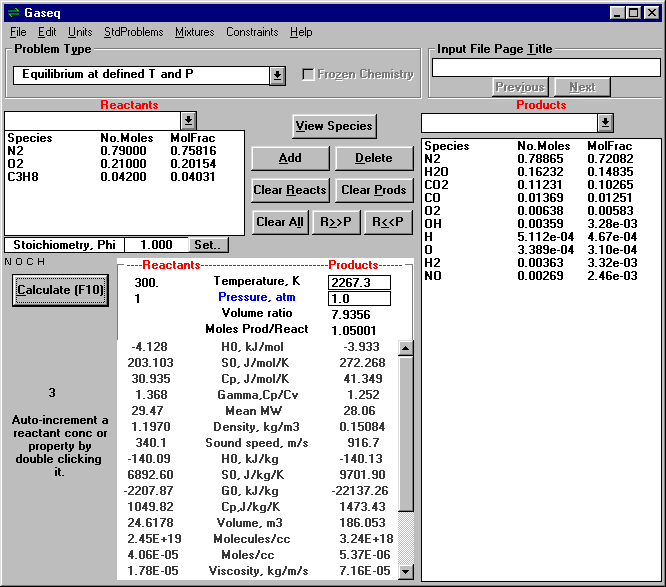Click the Clear Prods button
The height and width of the screenshot is (587, 666).
click(x=373, y=190)
